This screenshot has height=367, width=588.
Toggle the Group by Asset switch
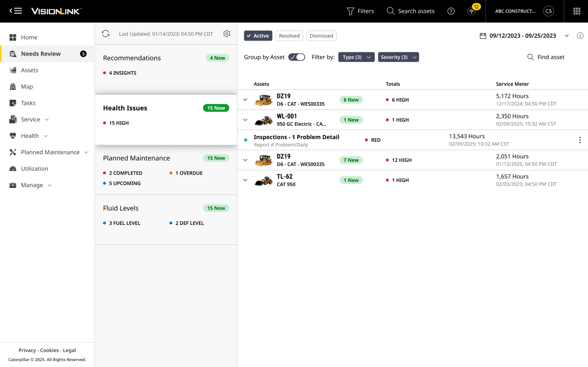pyautogui.click(x=297, y=57)
